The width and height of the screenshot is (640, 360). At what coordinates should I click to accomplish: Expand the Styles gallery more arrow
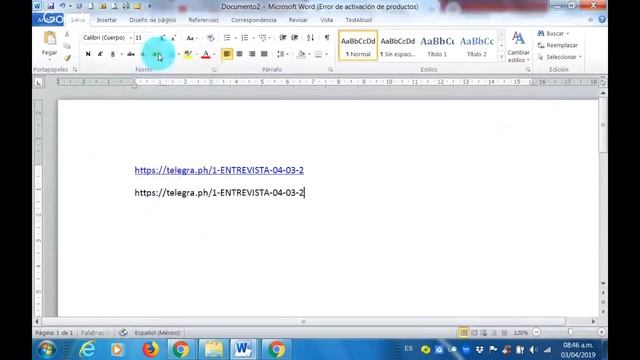[x=502, y=58]
